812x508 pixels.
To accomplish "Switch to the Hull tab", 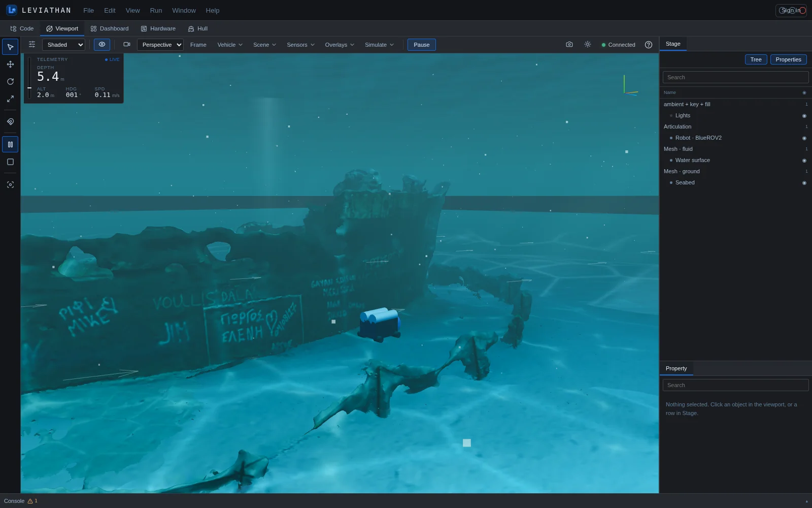I will [x=198, y=28].
